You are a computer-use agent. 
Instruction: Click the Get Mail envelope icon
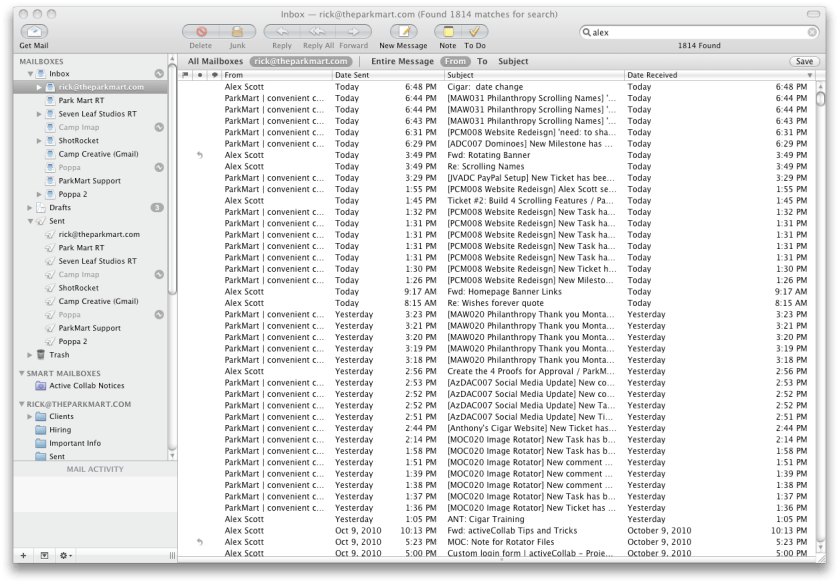pos(34,31)
